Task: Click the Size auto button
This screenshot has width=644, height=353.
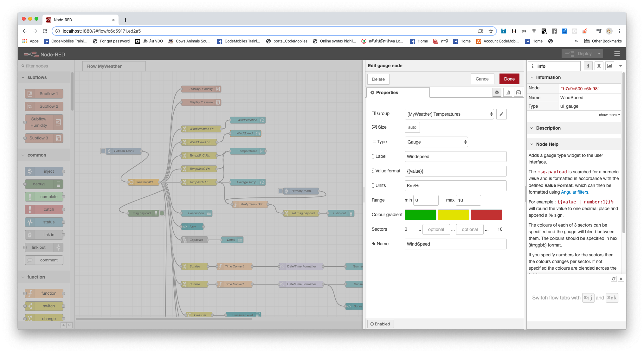Action: point(412,127)
